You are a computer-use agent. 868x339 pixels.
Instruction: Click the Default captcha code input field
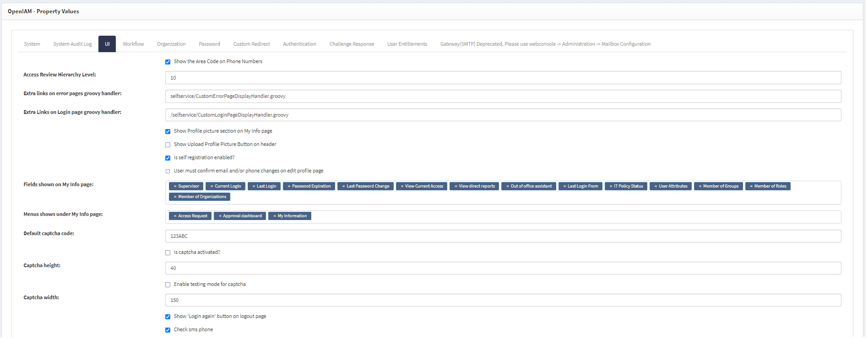click(503, 237)
